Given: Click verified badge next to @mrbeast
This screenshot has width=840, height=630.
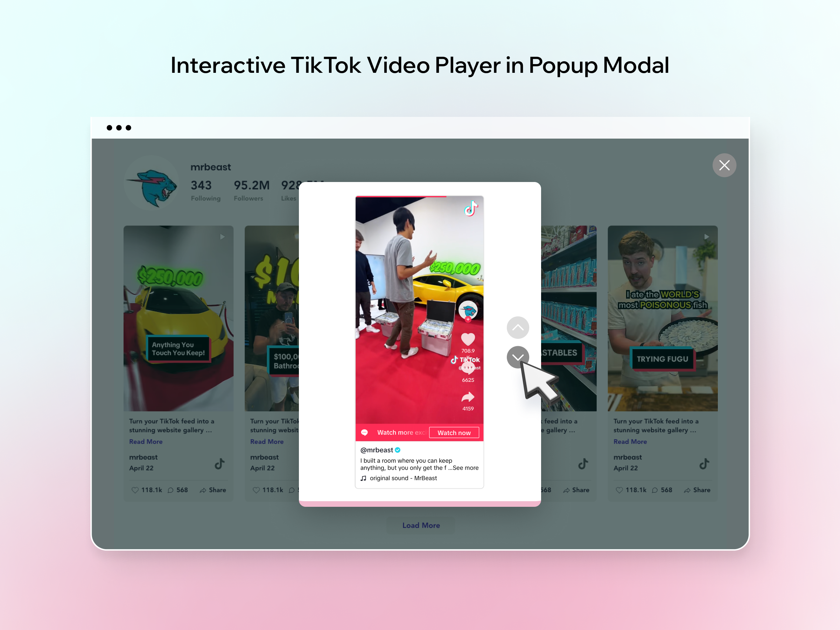Looking at the screenshot, I should pyautogui.click(x=398, y=450).
